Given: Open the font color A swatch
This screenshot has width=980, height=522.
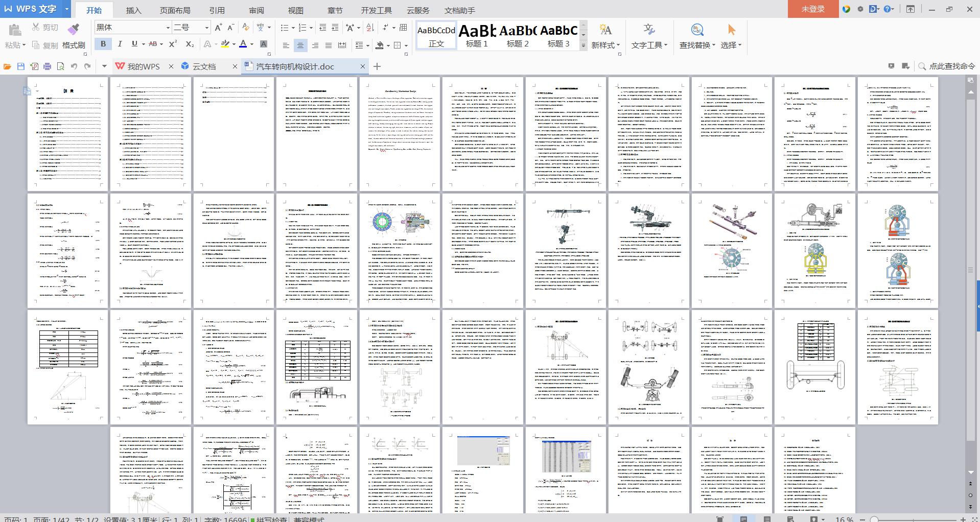Looking at the screenshot, I should pyautogui.click(x=243, y=44).
